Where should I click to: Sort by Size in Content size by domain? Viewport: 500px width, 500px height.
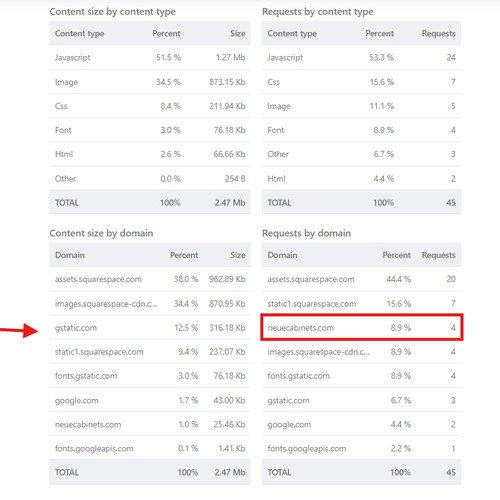[237, 255]
